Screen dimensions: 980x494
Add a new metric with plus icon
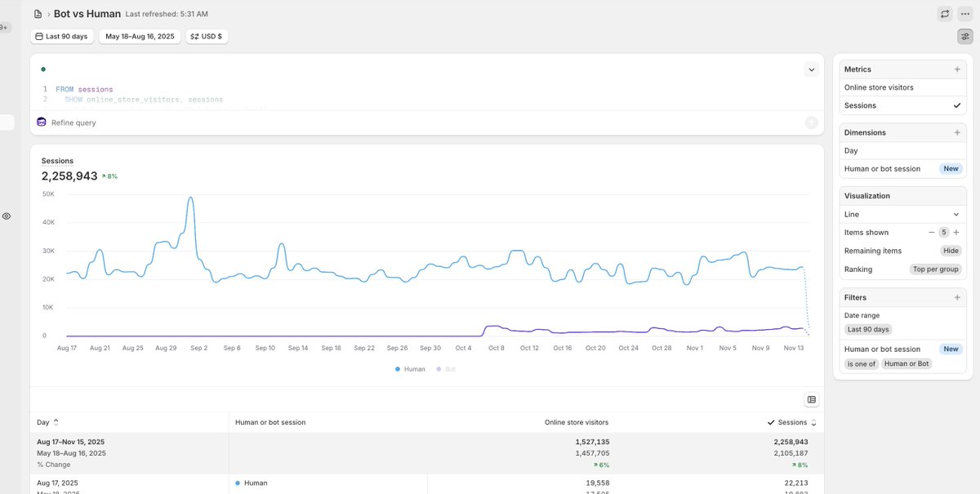[x=957, y=69]
